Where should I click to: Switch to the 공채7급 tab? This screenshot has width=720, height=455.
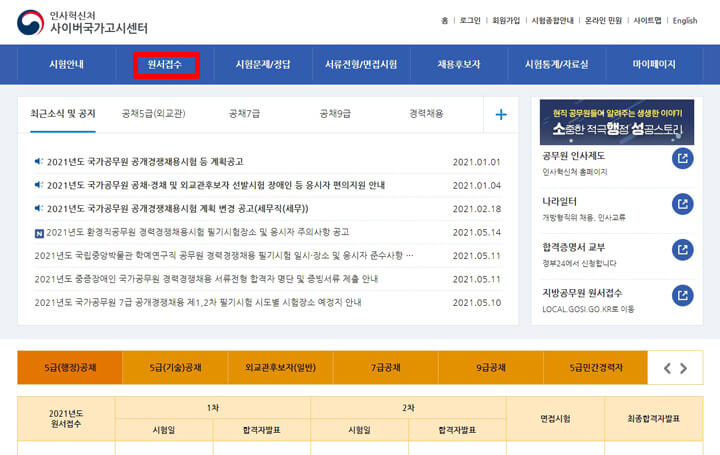(x=244, y=114)
